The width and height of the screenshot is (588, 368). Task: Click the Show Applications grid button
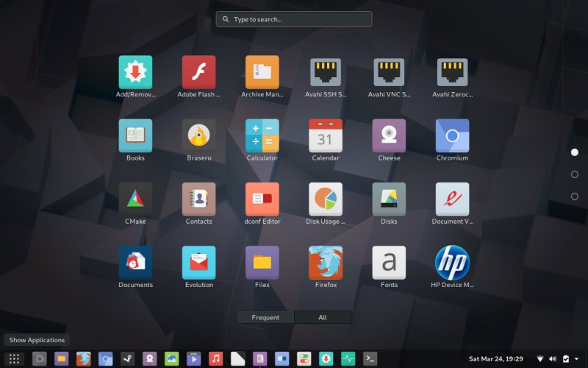pos(14,358)
